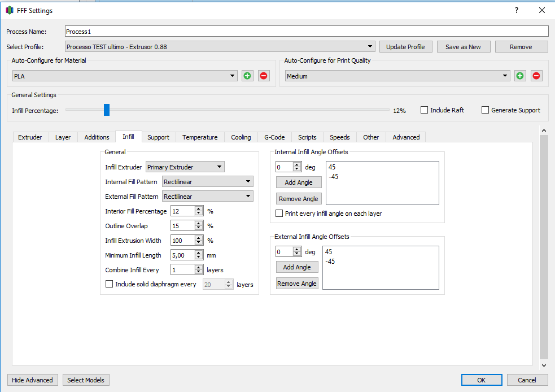Image resolution: width=555 pixels, height=392 pixels.
Task: Click green add icon beside Medium quality
Action: [520, 76]
